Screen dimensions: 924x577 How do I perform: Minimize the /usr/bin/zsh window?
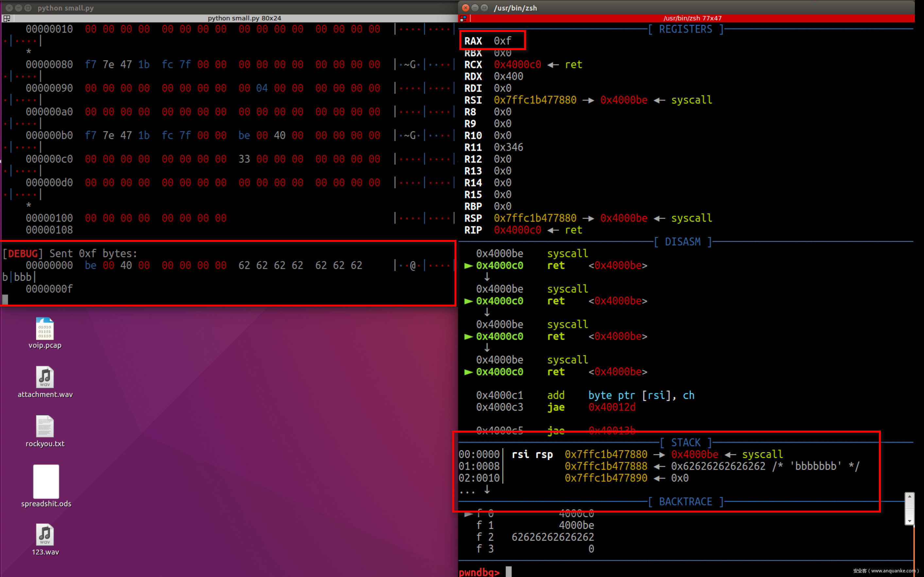click(475, 8)
